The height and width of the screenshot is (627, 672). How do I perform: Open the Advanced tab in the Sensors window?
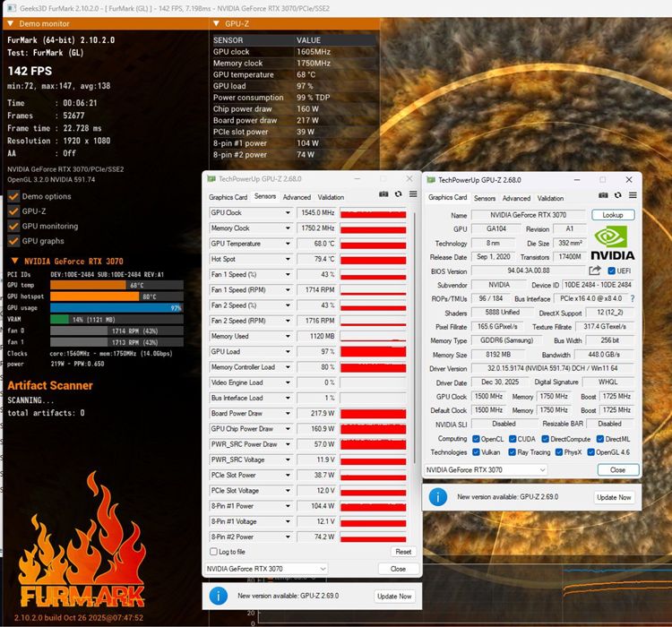pos(297,197)
